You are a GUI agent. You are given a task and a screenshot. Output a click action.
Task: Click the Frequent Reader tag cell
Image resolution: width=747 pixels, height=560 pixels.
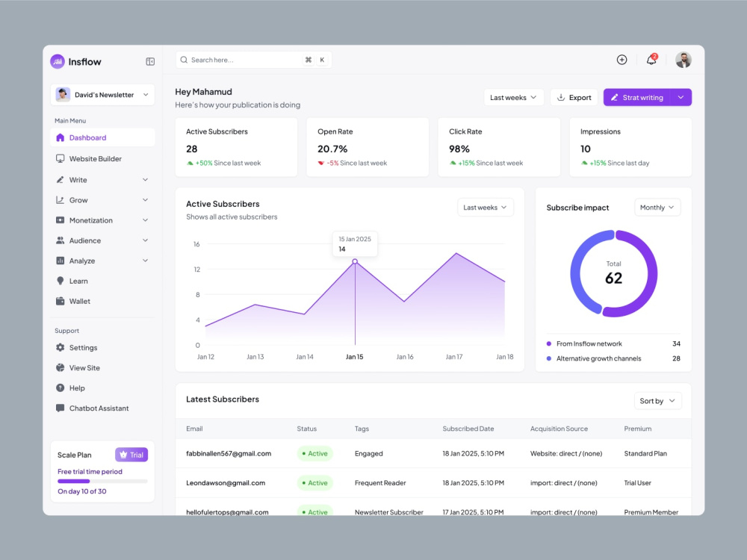click(380, 483)
